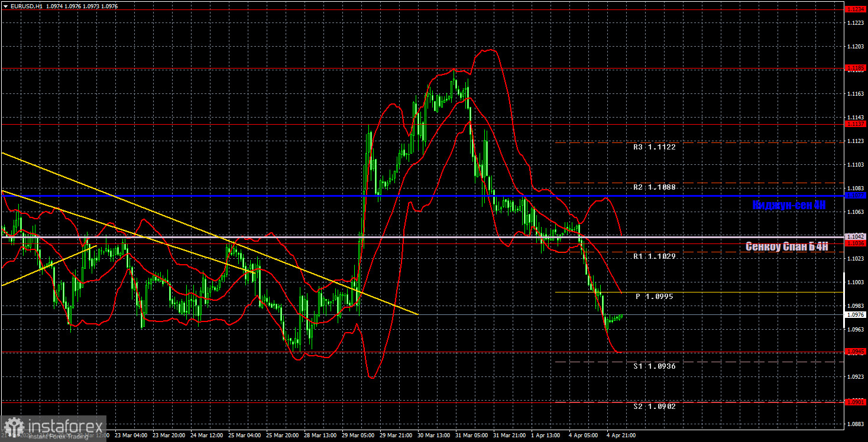Click the red 1.0901 price tag
This screenshot has width=868, height=442.
tap(856, 402)
